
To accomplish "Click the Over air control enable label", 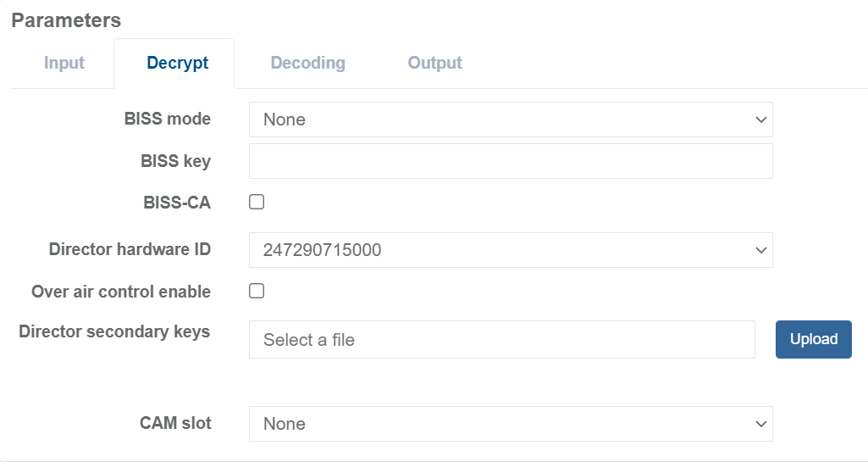I will point(121,292).
